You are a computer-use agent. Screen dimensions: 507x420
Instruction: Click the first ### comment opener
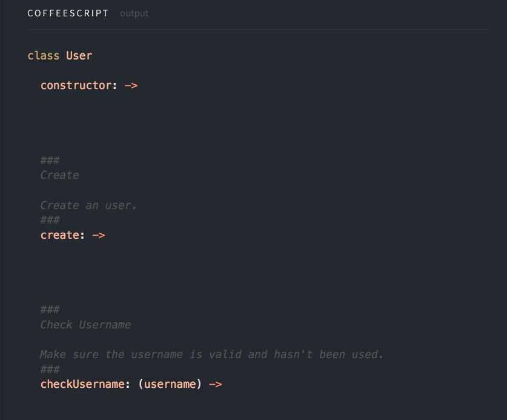(50, 160)
